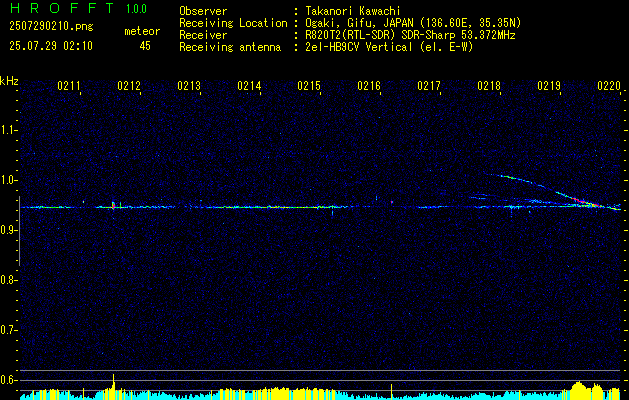Click the 0211 time marker
This screenshot has height=400, width=629.
[x=69, y=85]
